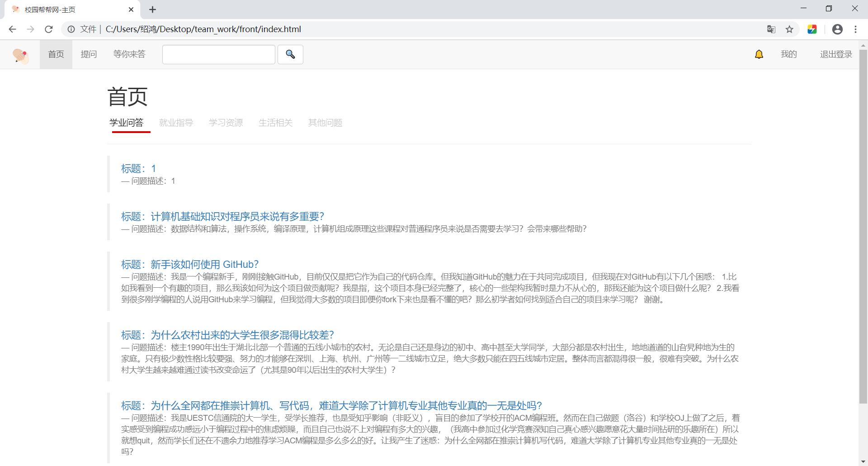The width and height of the screenshot is (868, 466).
Task: View the site info icon beside 文件
Action: pyautogui.click(x=71, y=29)
